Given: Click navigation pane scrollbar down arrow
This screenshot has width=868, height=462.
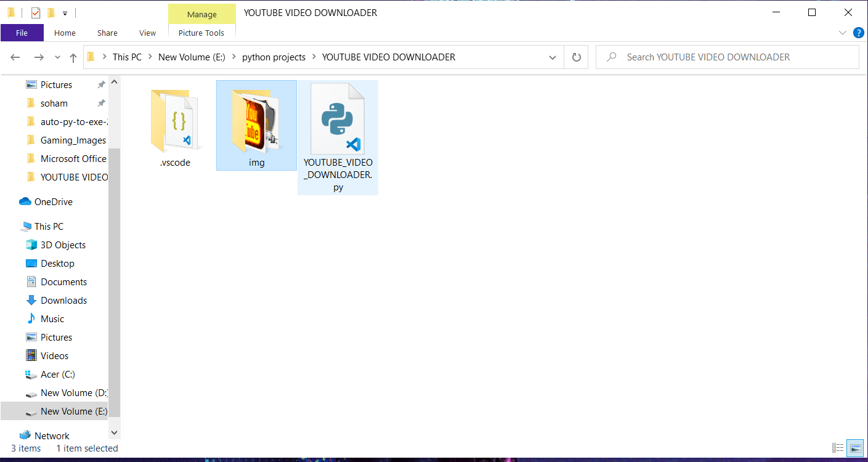Looking at the screenshot, I should pos(114,433).
